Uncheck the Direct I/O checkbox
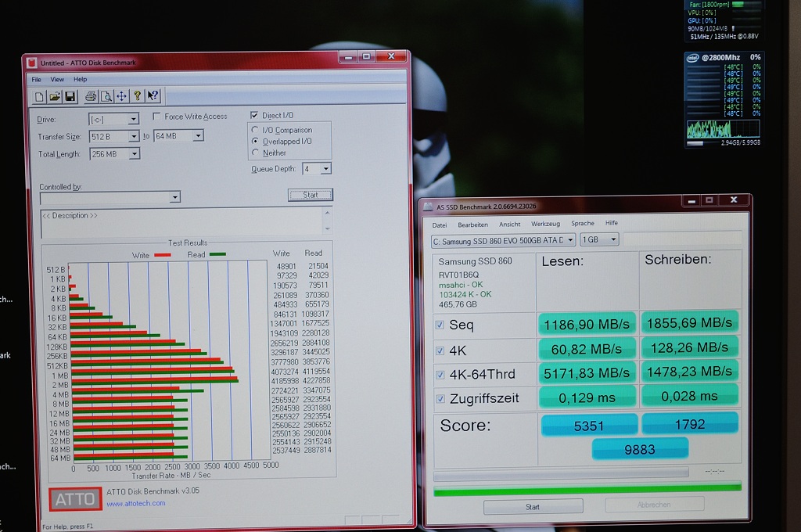The image size is (801, 532). pyautogui.click(x=254, y=115)
